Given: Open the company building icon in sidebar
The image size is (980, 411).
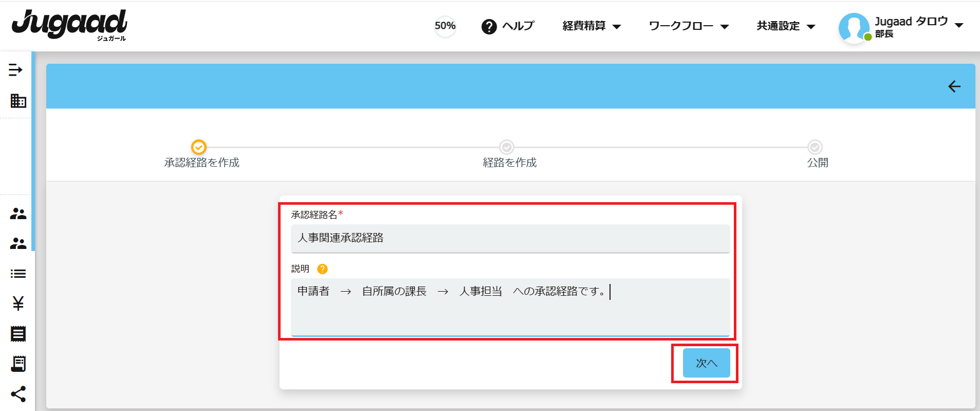Looking at the screenshot, I should pos(18,101).
